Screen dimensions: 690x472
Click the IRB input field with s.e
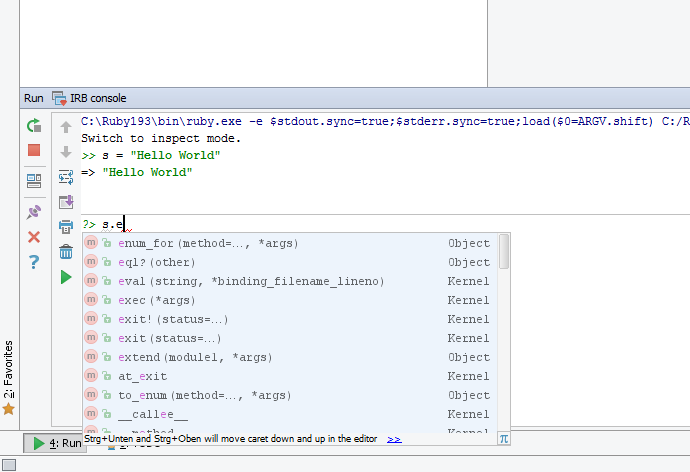(385, 224)
